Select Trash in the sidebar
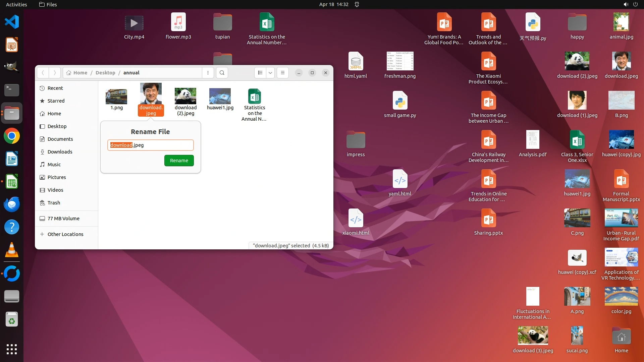Viewport: 644px width, 362px height. click(54, 203)
